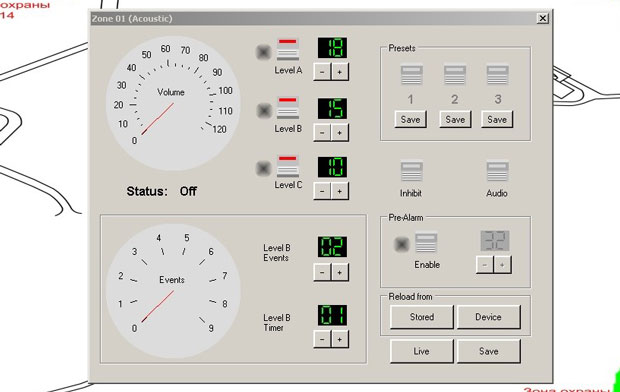Decrease Level B Events count
Viewport: 620px width, 392px height.
coord(322,273)
